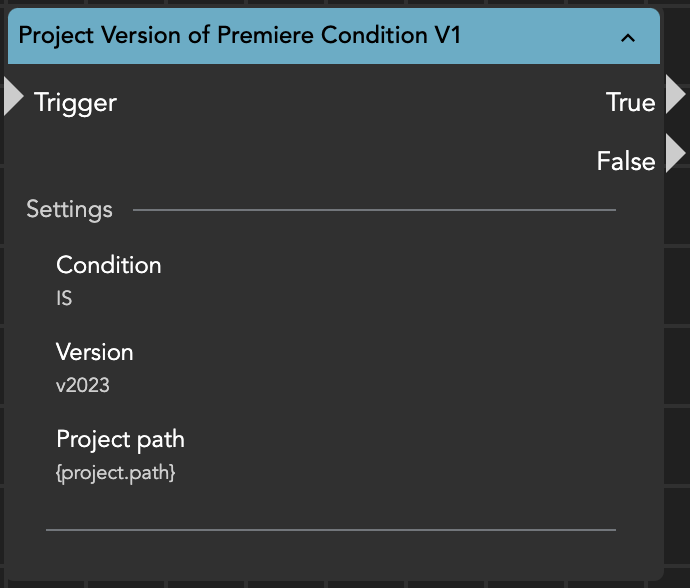
Task: Select the node title bar
Action: (x=540, y=37)
